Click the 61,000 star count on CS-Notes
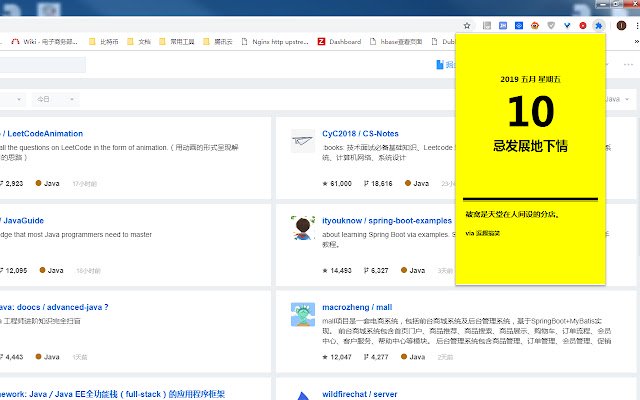This screenshot has width=640, height=400. [337, 184]
